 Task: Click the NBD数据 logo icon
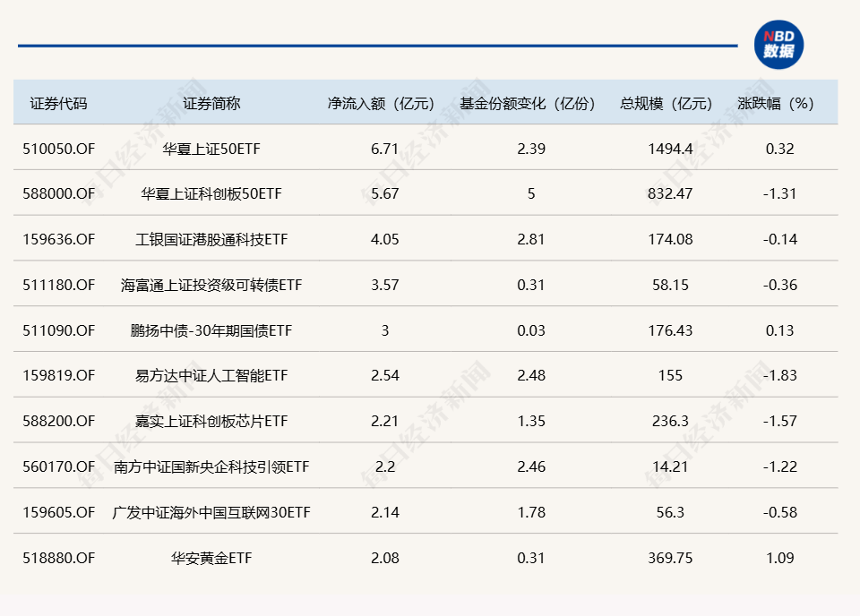coord(778,44)
